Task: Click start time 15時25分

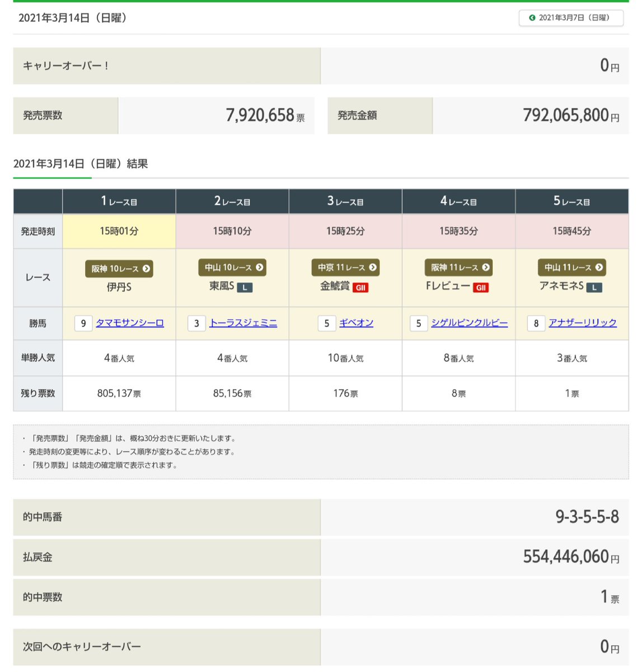Action: [345, 231]
